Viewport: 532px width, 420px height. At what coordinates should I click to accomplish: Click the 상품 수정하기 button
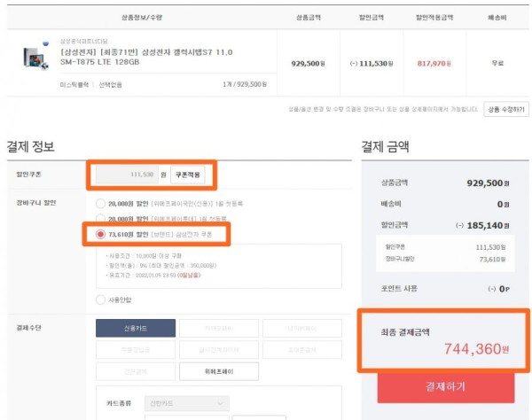point(506,109)
